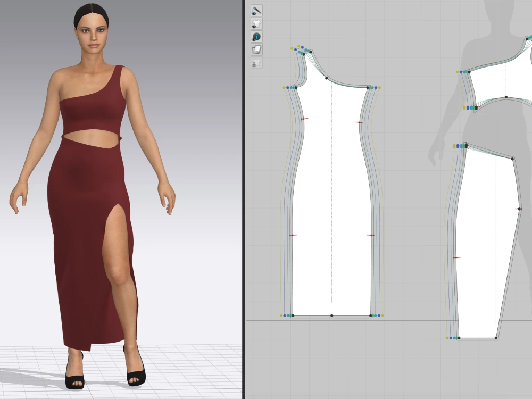The width and height of the screenshot is (532, 399).
Task: Show pattern information overlay
Action: [x=256, y=36]
